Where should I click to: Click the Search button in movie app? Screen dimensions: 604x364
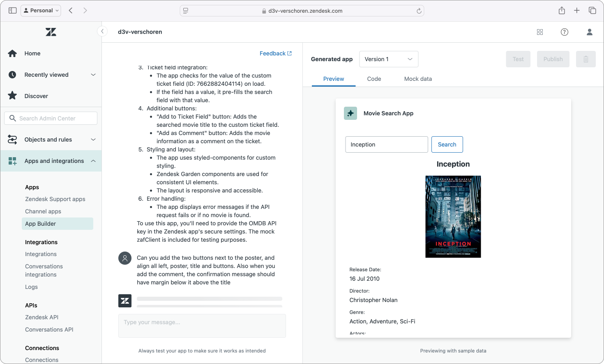pyautogui.click(x=447, y=144)
